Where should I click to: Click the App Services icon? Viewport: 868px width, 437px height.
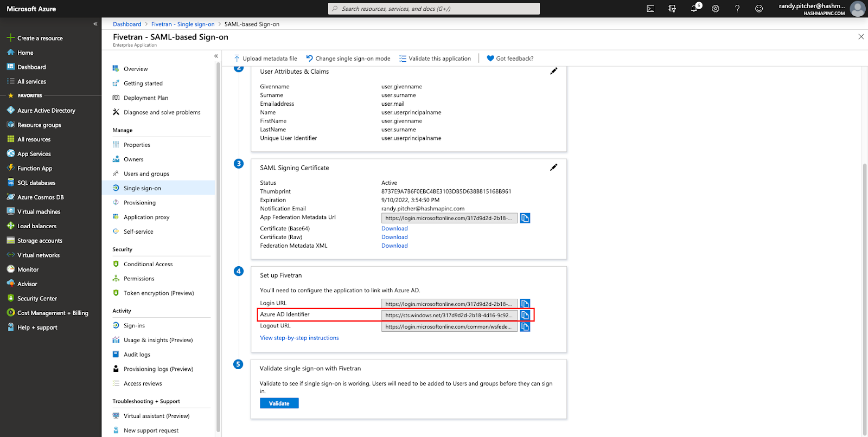[x=10, y=153]
